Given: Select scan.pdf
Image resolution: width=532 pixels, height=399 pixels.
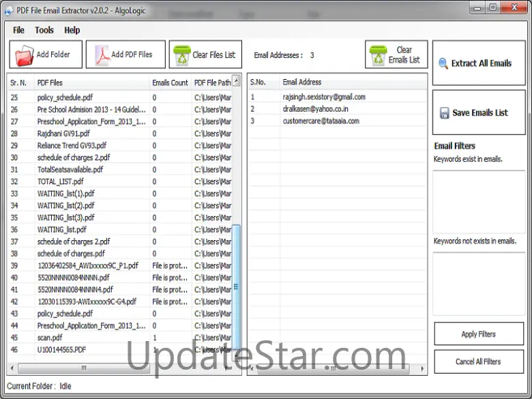Looking at the screenshot, I should (121, 338).
